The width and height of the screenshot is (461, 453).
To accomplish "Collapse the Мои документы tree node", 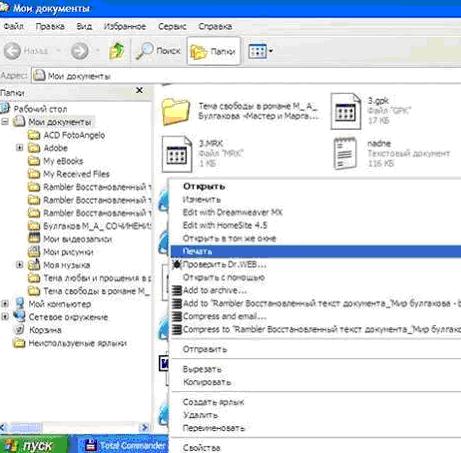I will pos(5,122).
